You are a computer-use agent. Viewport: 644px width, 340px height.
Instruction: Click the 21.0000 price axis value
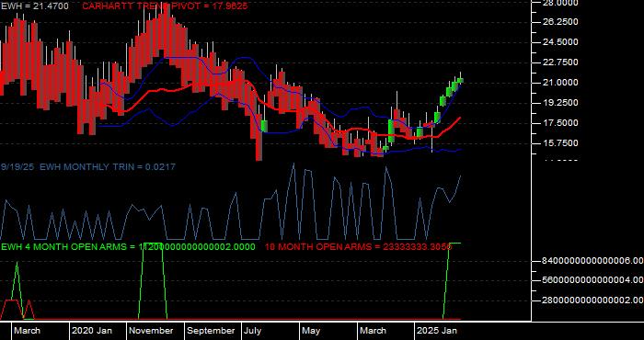pyautogui.click(x=561, y=83)
